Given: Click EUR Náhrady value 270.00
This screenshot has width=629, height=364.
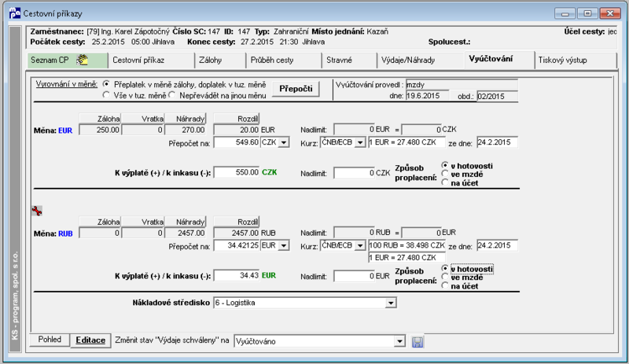Looking at the screenshot, I should pos(186,130).
